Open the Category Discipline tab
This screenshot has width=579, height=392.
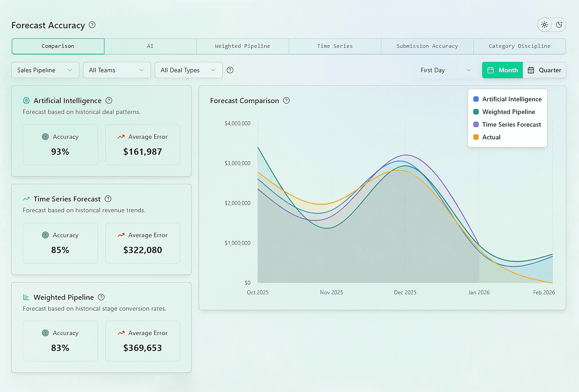coord(520,46)
